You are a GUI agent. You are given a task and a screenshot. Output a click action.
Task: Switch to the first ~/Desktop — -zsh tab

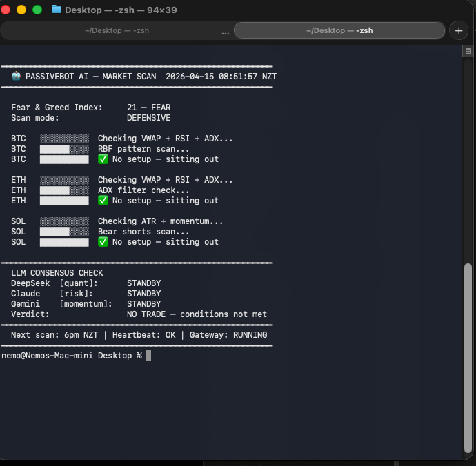(x=117, y=30)
